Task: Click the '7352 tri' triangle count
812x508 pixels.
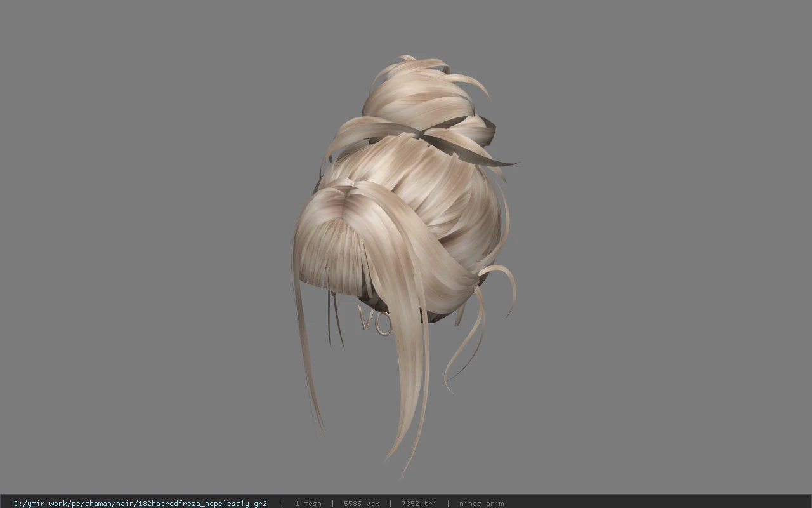Action: [x=419, y=504]
